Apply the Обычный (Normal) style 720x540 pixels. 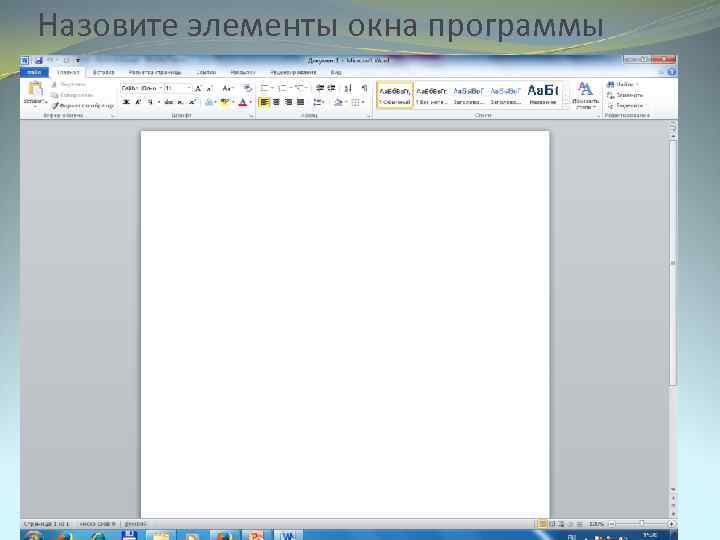click(x=394, y=95)
